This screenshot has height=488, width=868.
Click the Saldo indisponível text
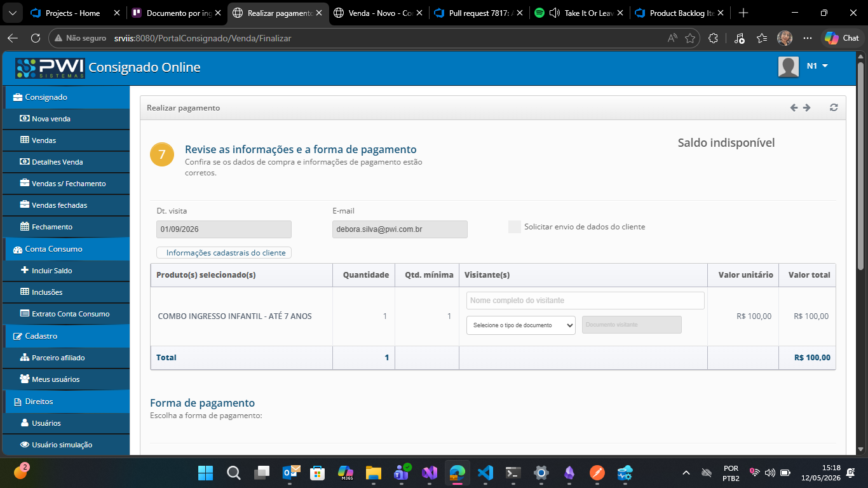click(x=726, y=143)
